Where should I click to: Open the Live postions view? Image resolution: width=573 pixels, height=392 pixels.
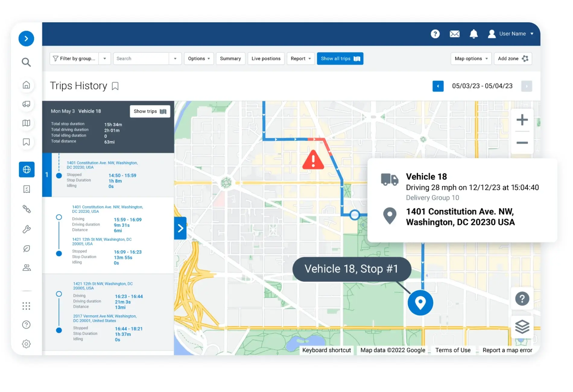[x=266, y=58]
